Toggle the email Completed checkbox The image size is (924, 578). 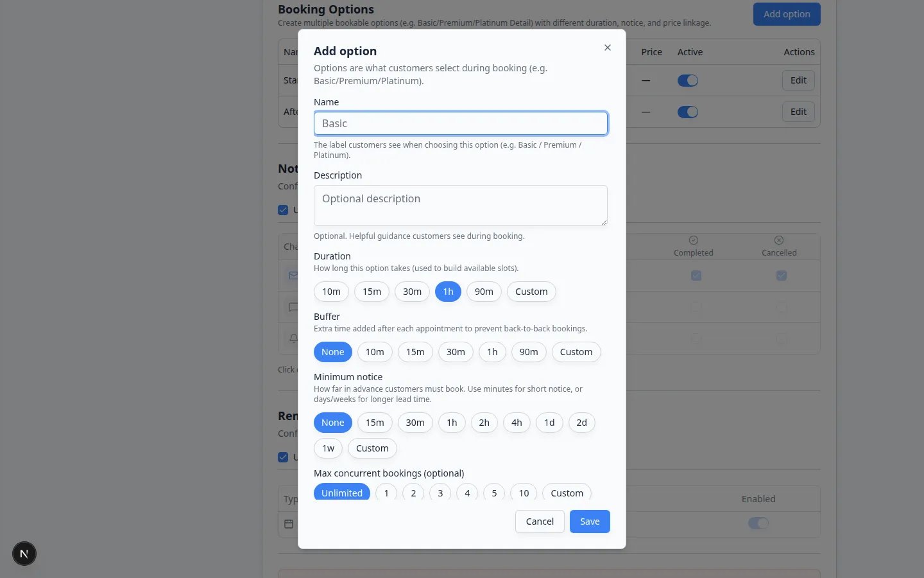[x=696, y=276]
